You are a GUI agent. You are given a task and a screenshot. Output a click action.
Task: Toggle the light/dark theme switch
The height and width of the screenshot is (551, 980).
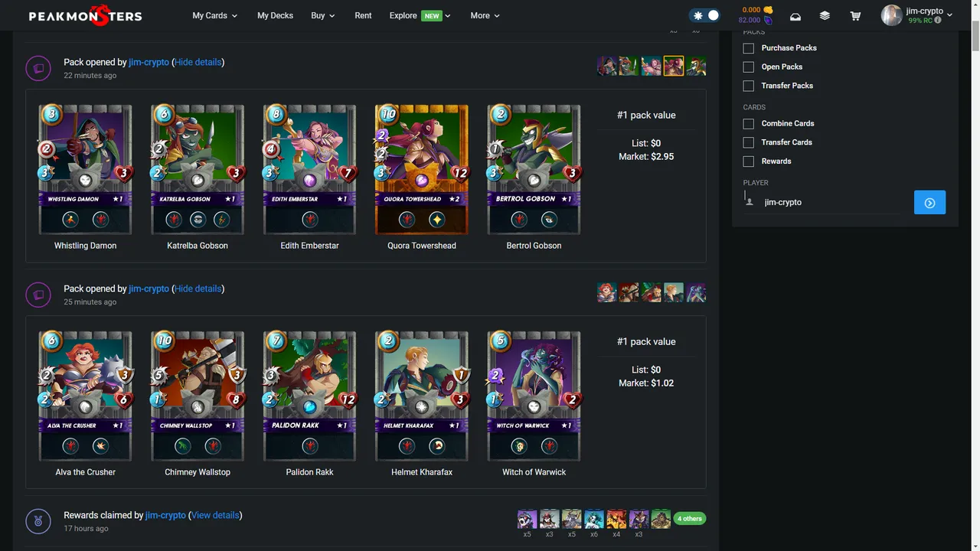coord(705,15)
